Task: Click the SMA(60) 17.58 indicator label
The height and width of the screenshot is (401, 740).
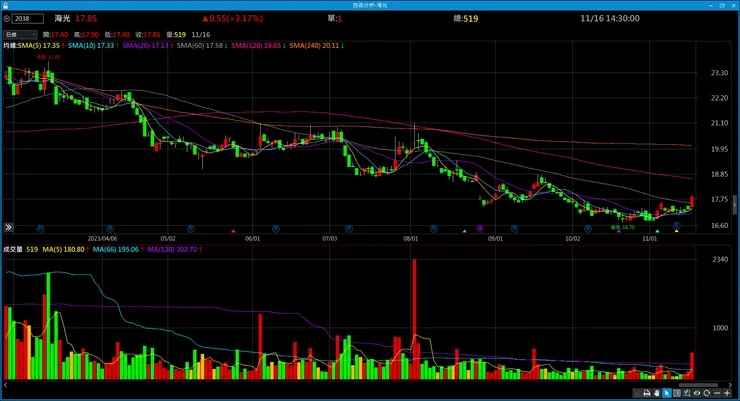Action: point(202,46)
